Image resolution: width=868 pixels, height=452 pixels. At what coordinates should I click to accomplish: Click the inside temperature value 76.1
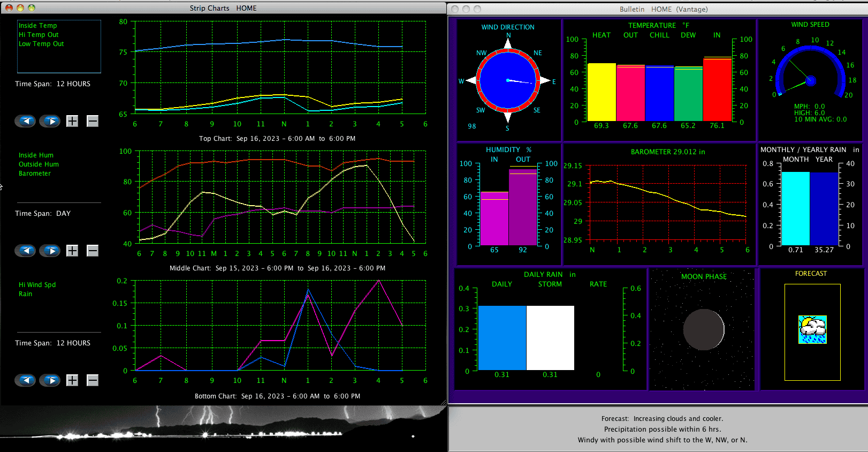point(717,126)
